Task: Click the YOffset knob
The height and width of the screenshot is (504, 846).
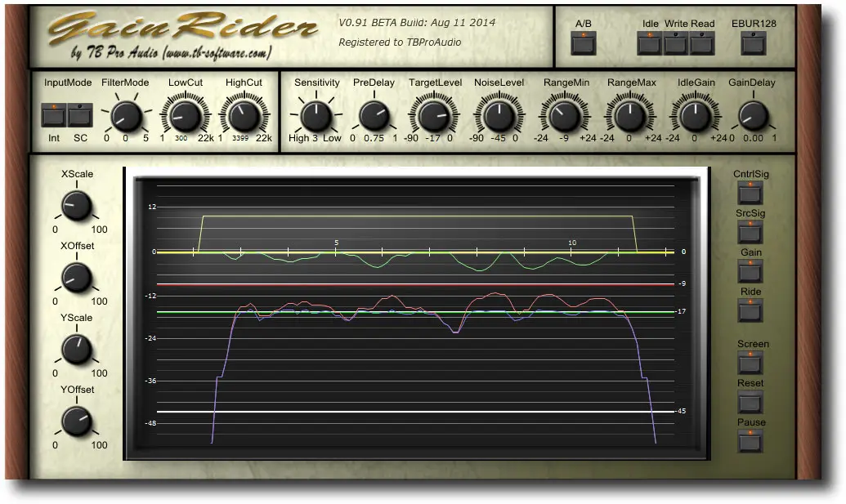Action: [77, 421]
